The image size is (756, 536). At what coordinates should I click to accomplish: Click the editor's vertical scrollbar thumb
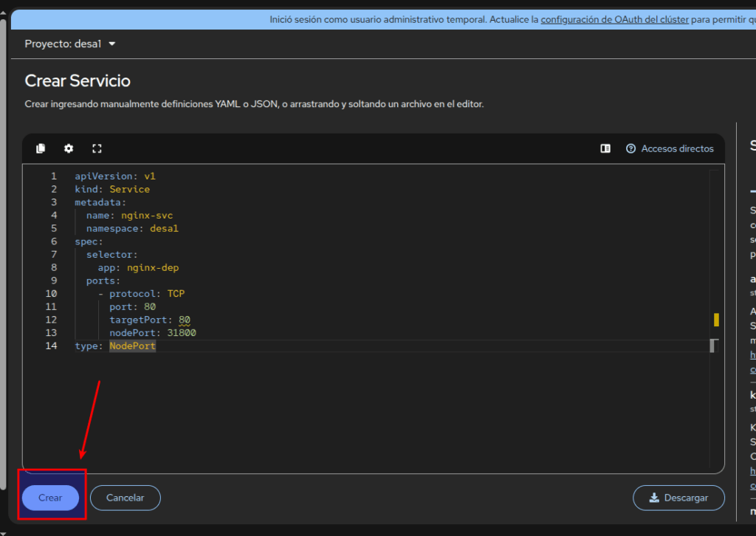[712, 346]
